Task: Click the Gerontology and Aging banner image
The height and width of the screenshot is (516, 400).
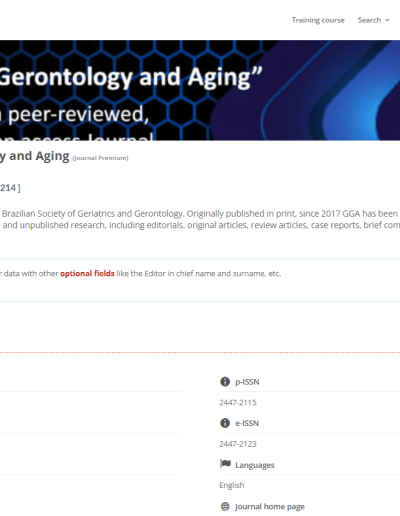Action: click(x=200, y=90)
